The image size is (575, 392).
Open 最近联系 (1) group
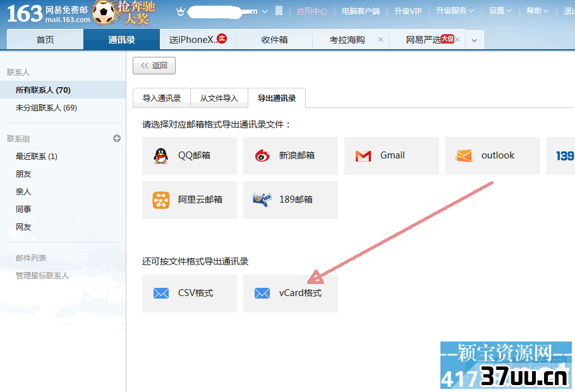(36, 157)
